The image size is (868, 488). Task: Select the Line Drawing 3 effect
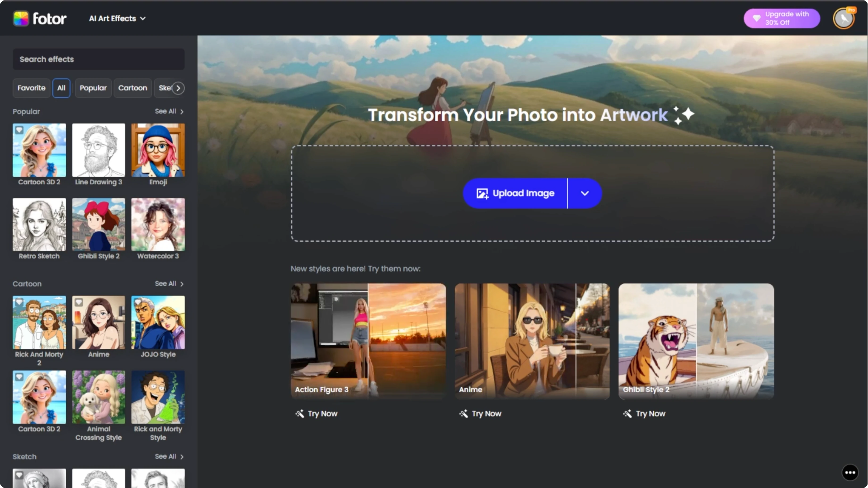tap(98, 150)
